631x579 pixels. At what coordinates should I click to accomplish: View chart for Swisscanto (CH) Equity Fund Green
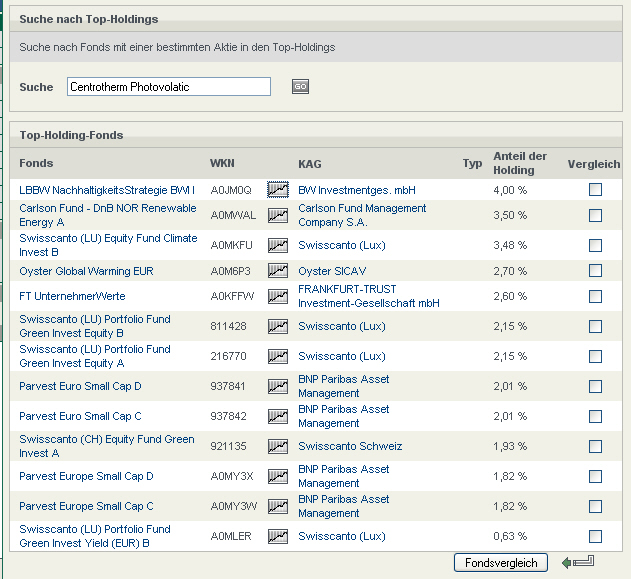click(x=277, y=447)
